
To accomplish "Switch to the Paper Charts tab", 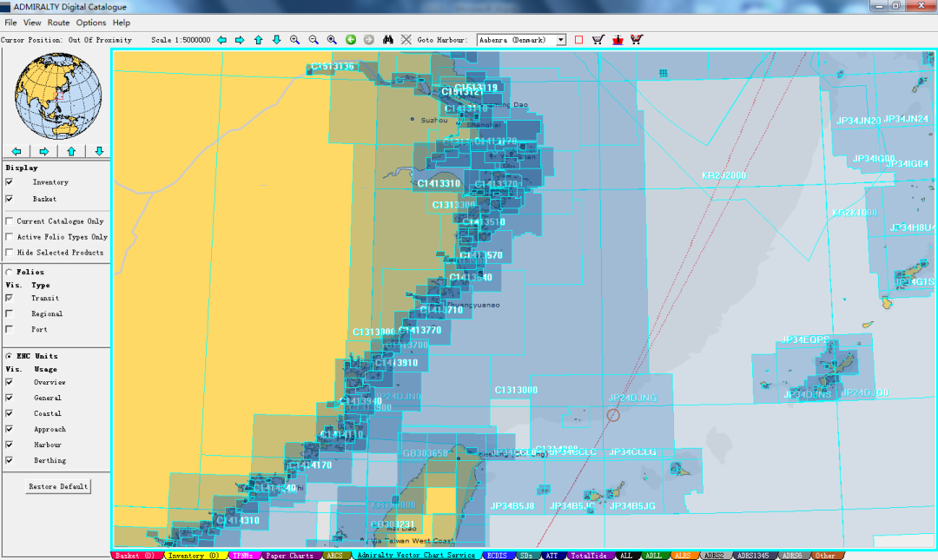I will (x=289, y=556).
